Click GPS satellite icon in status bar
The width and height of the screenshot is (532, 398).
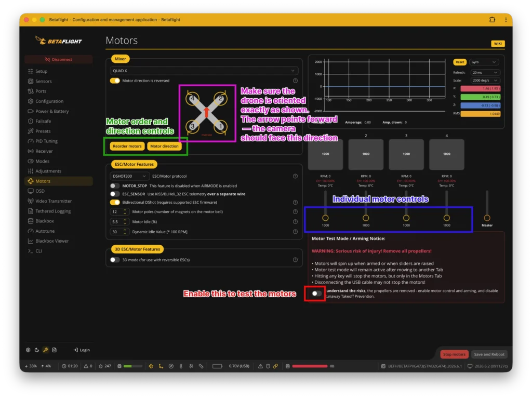pos(191,366)
